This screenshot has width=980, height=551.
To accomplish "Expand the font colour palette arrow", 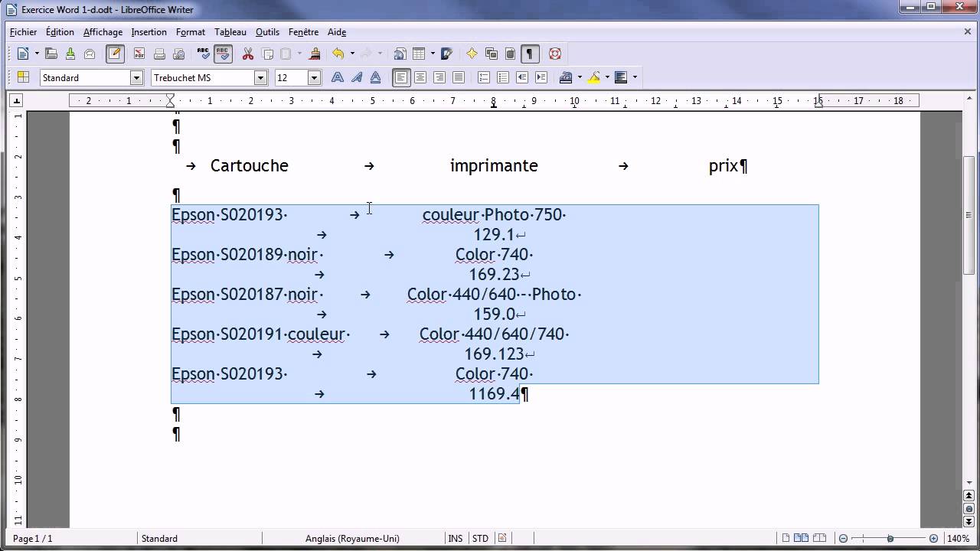I will (x=580, y=77).
